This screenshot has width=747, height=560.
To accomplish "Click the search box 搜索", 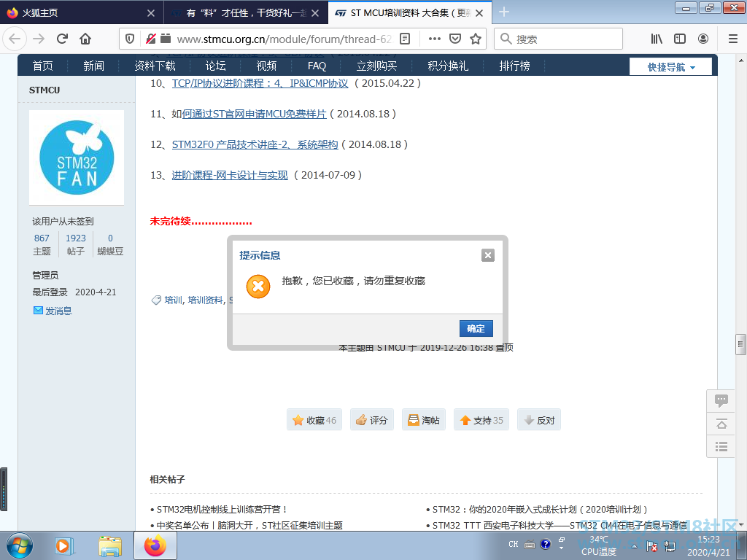I will click(558, 39).
